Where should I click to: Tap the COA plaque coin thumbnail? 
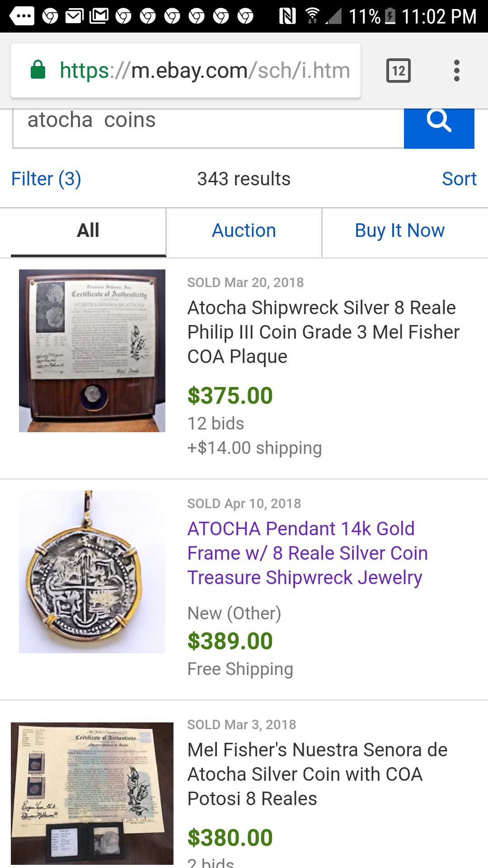(92, 351)
